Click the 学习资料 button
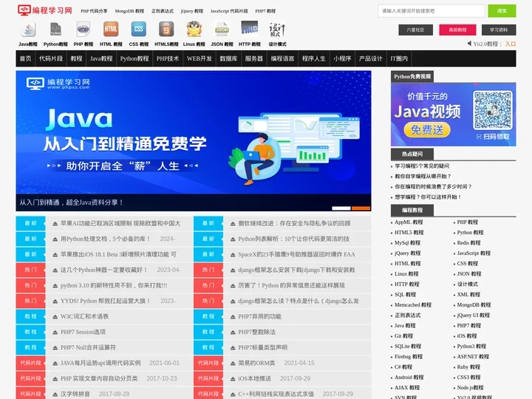532x399 pixels. pyautogui.click(x=499, y=30)
